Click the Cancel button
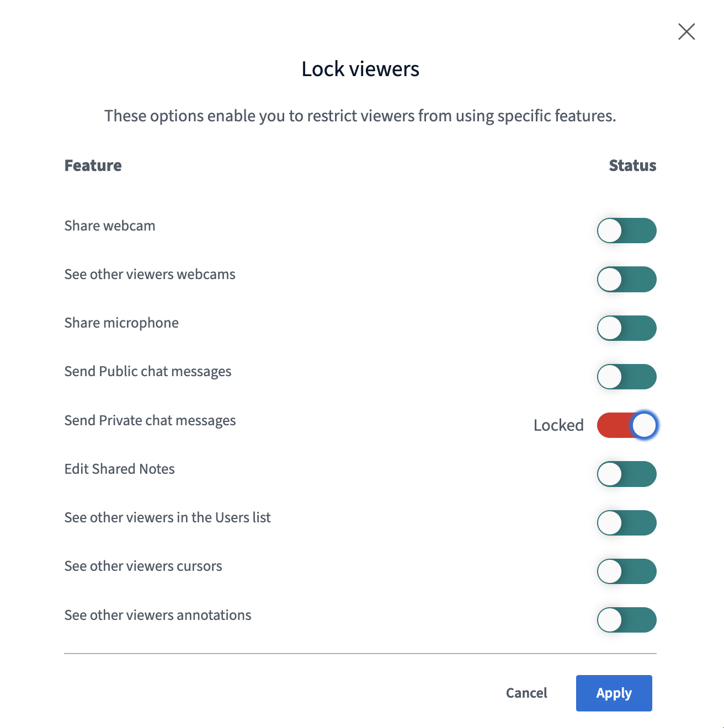Viewport: 724px width, 728px height. click(x=526, y=693)
